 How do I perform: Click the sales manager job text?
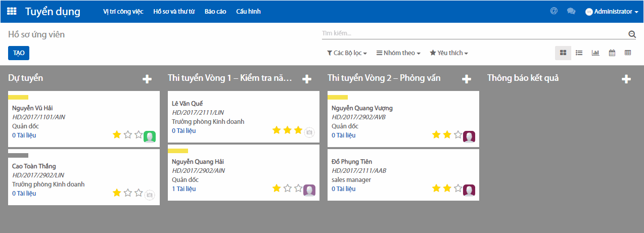click(x=351, y=180)
